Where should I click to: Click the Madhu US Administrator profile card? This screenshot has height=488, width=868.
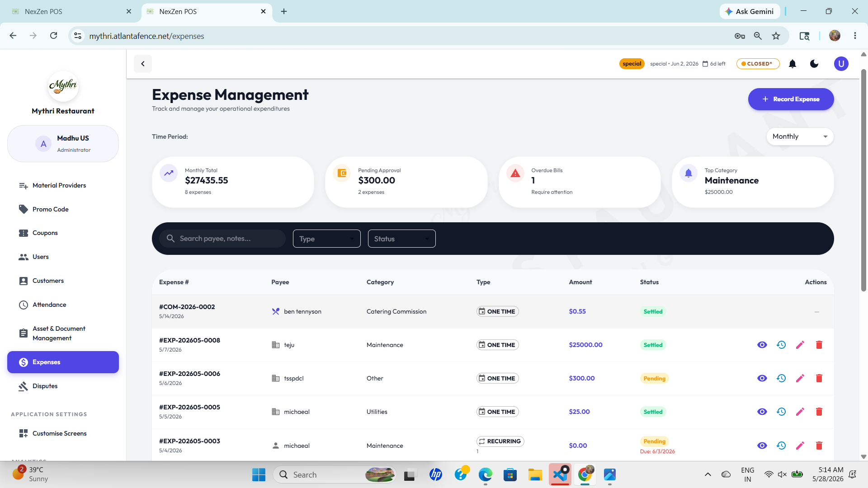(63, 144)
